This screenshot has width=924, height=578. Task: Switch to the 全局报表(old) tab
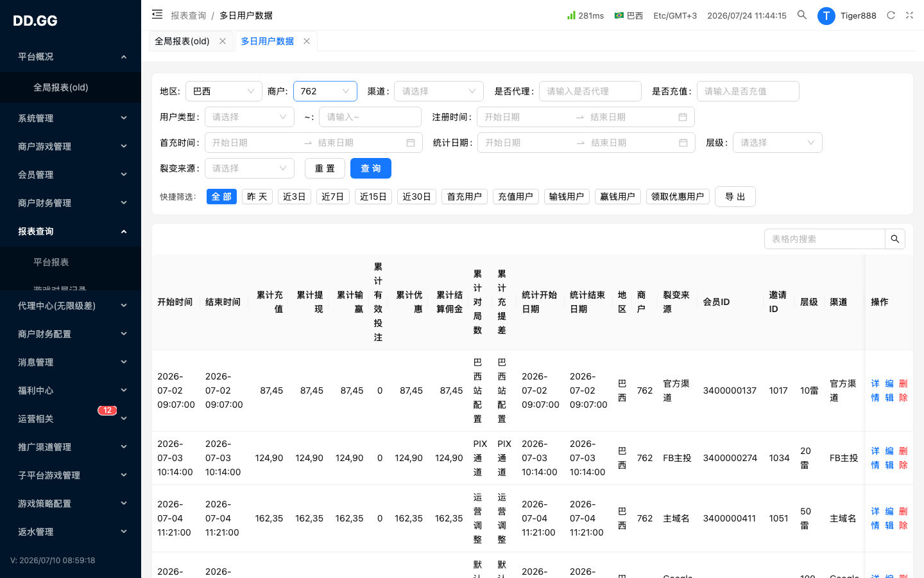(x=182, y=41)
